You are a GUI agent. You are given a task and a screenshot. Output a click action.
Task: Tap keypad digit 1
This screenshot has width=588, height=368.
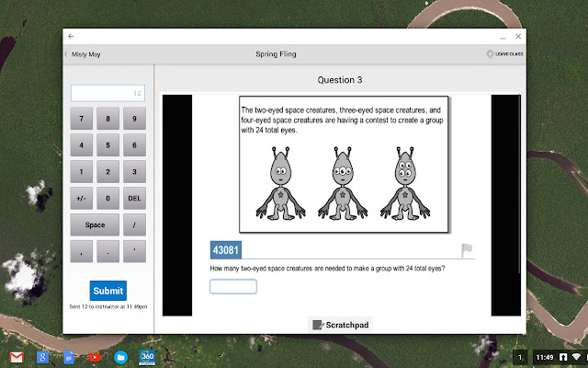pos(82,172)
